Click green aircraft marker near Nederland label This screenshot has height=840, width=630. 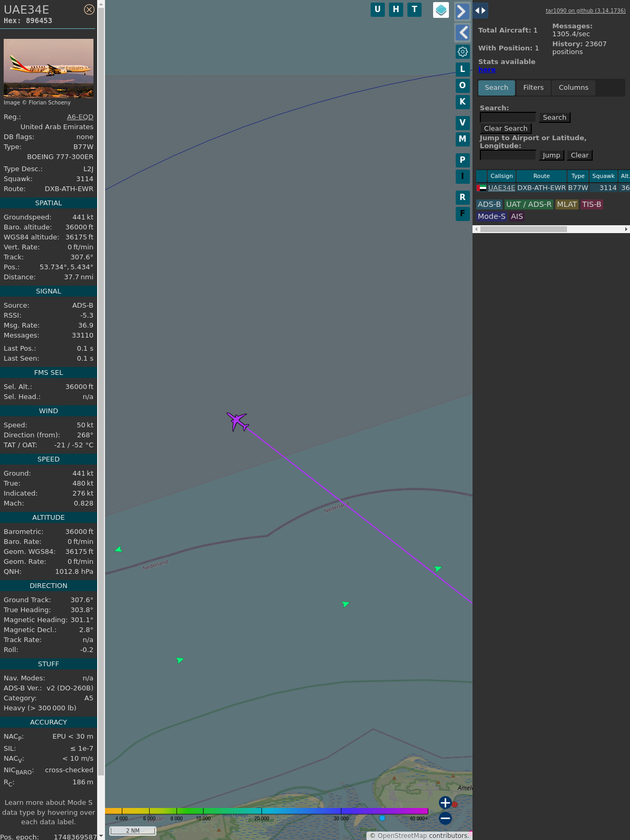[119, 550]
